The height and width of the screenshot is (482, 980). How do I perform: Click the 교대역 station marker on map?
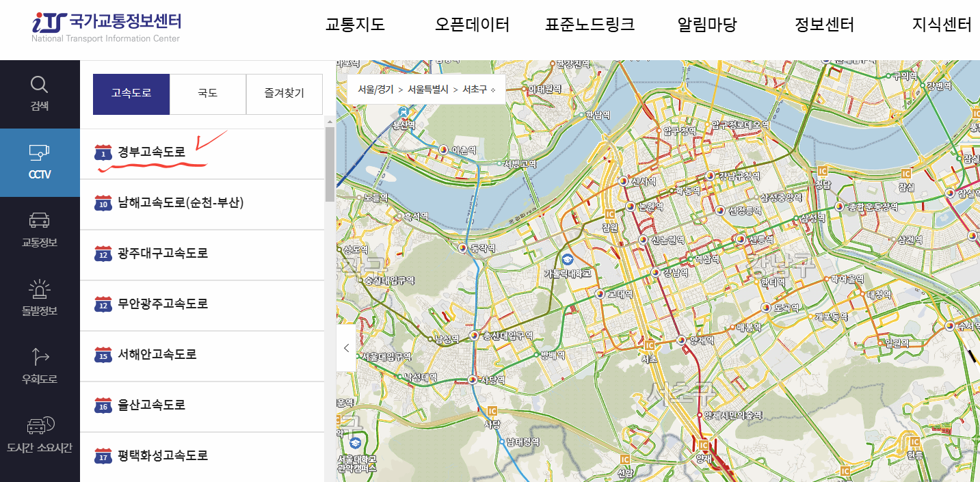coord(600,294)
